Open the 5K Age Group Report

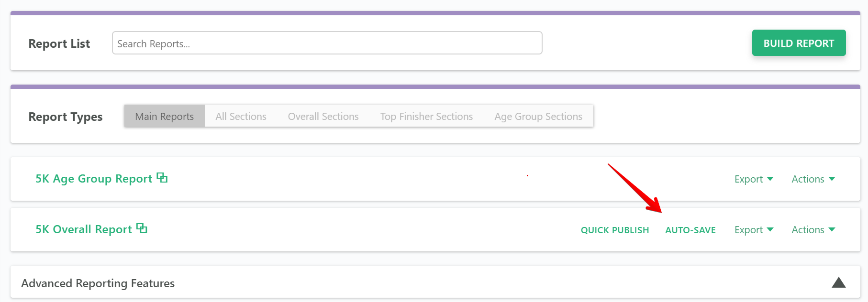(x=93, y=178)
